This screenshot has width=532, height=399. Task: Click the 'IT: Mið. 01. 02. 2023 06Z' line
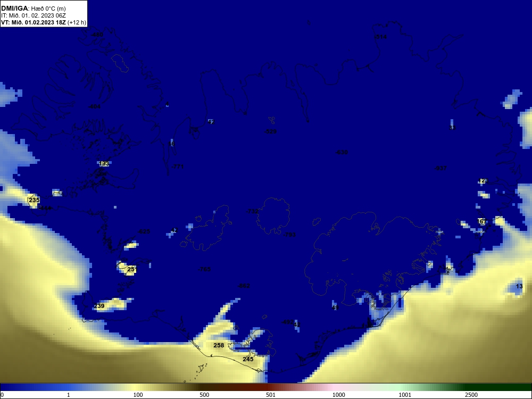33,15
